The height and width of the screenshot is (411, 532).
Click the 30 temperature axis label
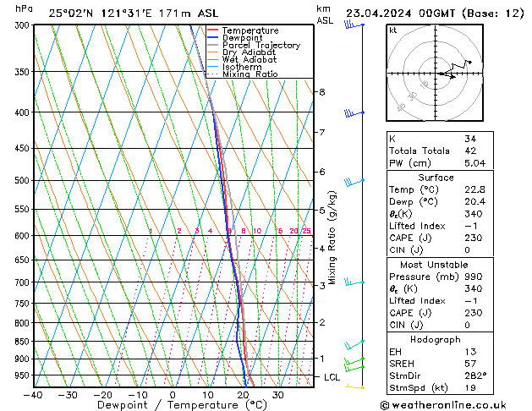[278, 395]
